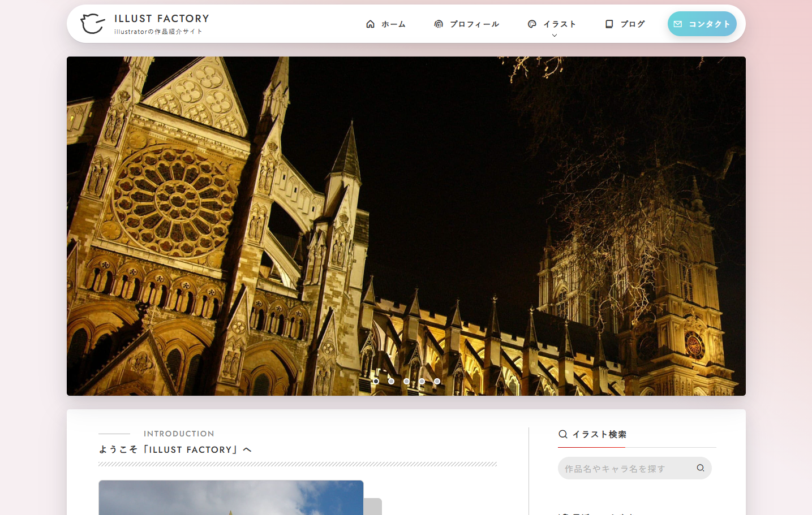Click the INTRODUCTION section label
The image size is (812, 515).
click(x=179, y=434)
